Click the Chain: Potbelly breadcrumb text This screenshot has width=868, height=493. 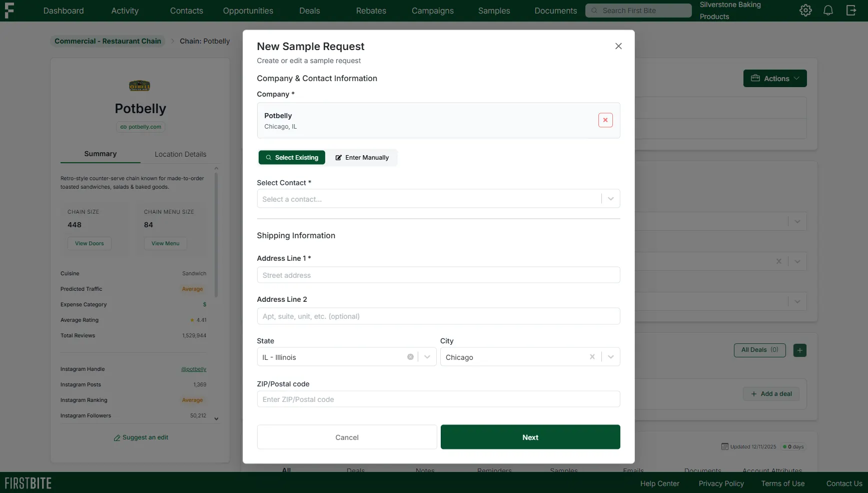tap(205, 41)
